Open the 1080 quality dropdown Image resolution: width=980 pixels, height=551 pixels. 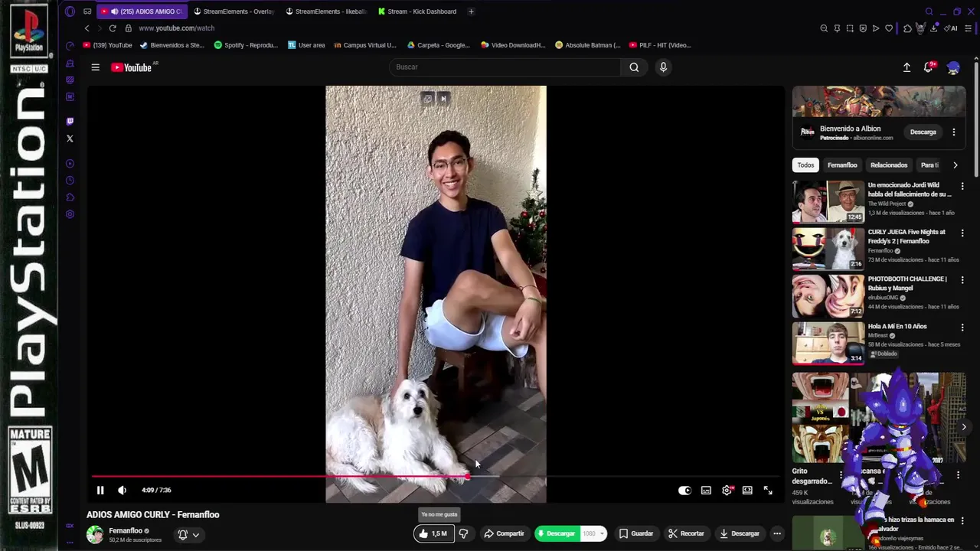pyautogui.click(x=593, y=533)
